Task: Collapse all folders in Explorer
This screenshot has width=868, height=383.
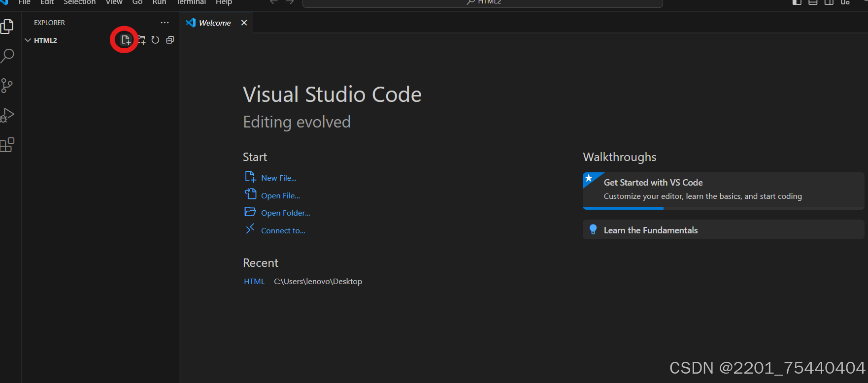Action: click(x=170, y=40)
